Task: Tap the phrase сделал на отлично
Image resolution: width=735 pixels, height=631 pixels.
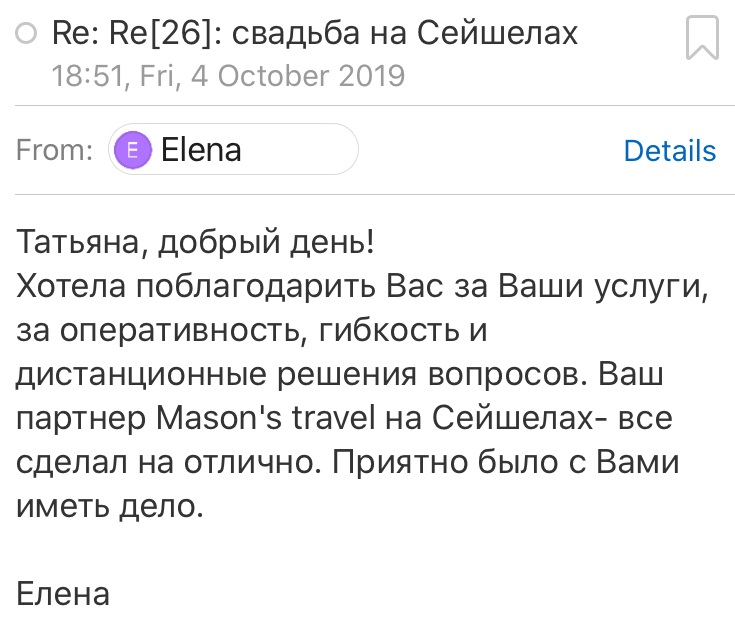Action: pyautogui.click(x=169, y=462)
